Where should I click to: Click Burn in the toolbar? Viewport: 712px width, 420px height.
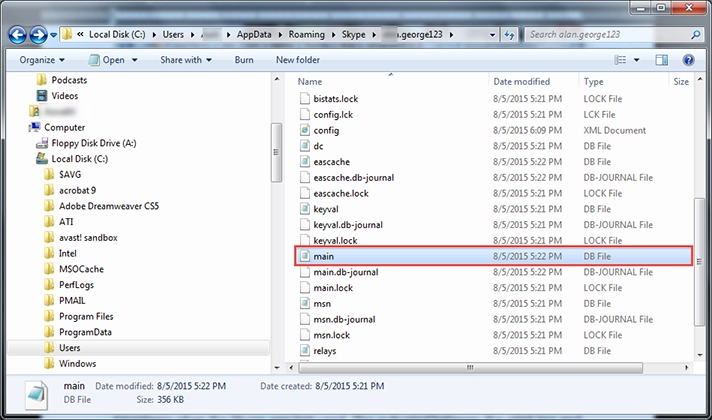(244, 60)
